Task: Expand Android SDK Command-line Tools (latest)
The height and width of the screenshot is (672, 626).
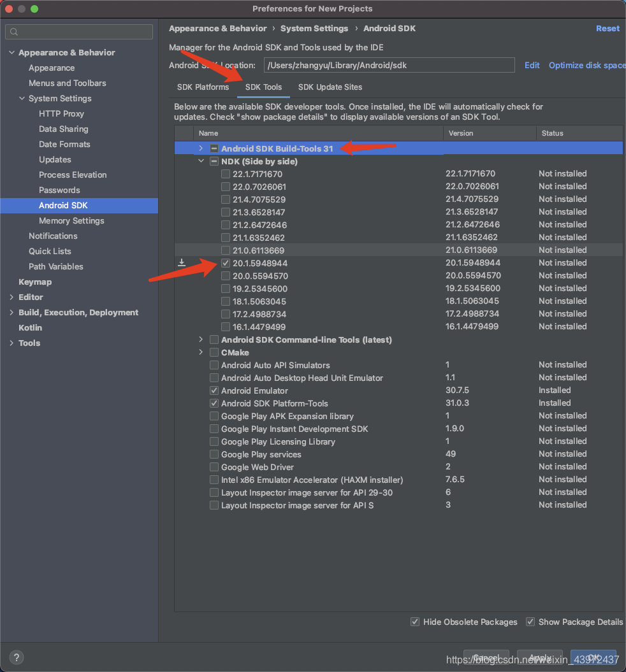Action: click(201, 340)
